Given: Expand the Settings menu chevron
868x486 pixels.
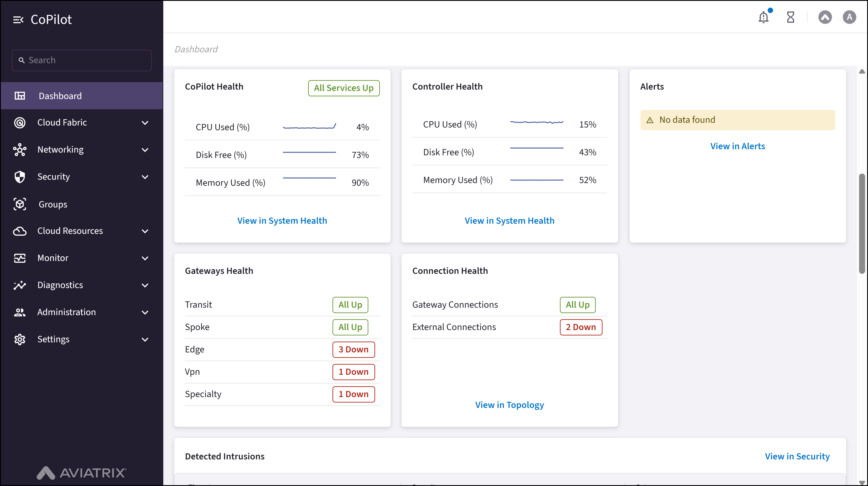Looking at the screenshot, I should pyautogui.click(x=145, y=339).
